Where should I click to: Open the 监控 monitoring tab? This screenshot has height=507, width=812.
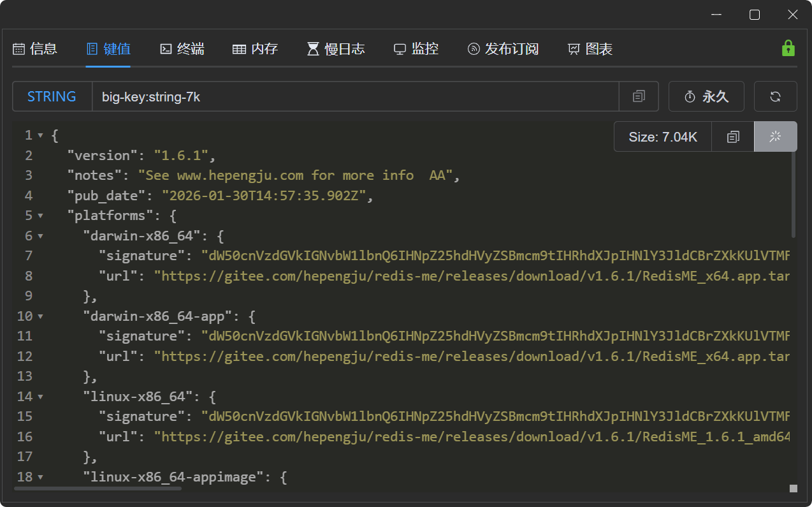tap(416, 48)
